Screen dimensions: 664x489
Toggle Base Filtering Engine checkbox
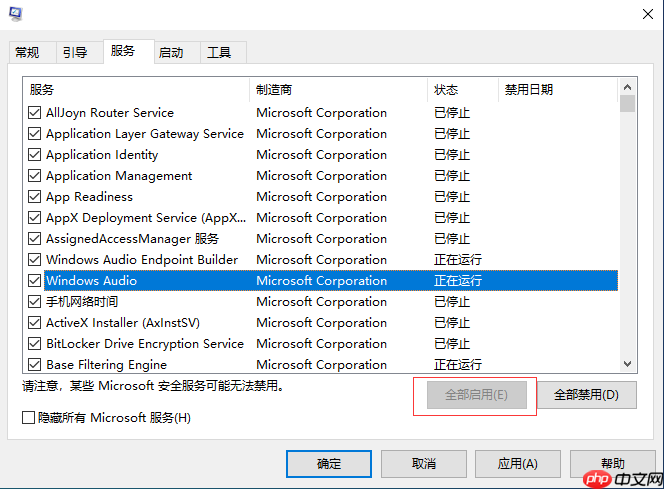click(x=34, y=365)
